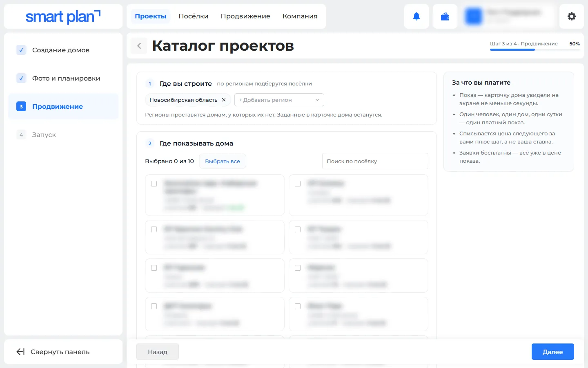Image resolution: width=588 pixels, height=368 pixels.
Task: Open the wallet icon in the header
Action: pyautogui.click(x=445, y=16)
